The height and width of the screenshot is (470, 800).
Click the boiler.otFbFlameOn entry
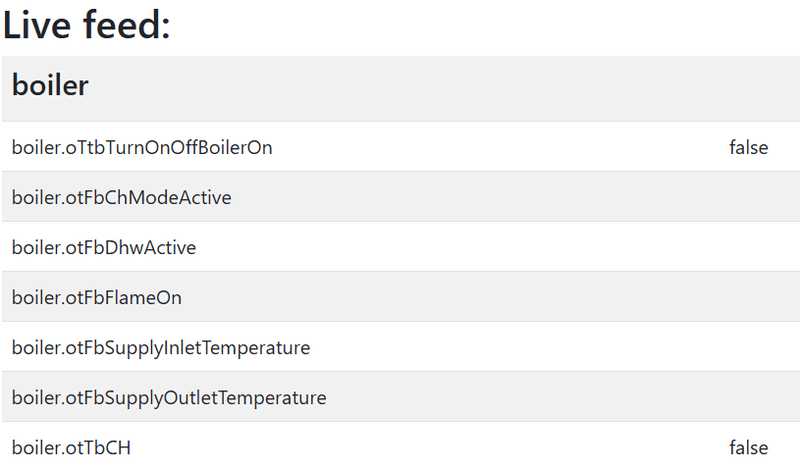96,298
